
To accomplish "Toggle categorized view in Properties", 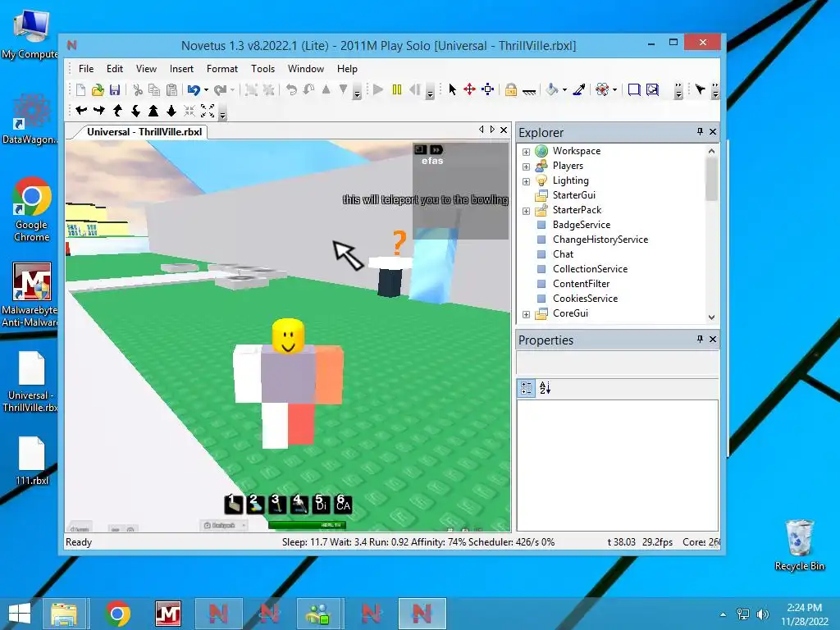I will [527, 388].
